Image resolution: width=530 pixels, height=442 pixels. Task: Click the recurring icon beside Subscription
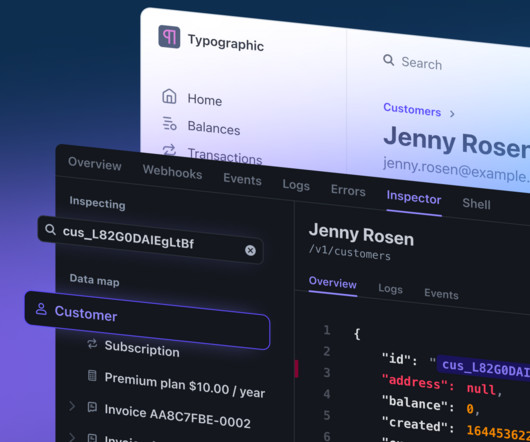(x=92, y=344)
